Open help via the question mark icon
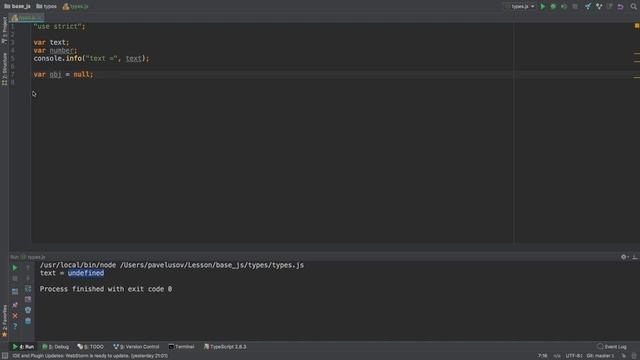Screen dimensions: 640x360 point(15,327)
